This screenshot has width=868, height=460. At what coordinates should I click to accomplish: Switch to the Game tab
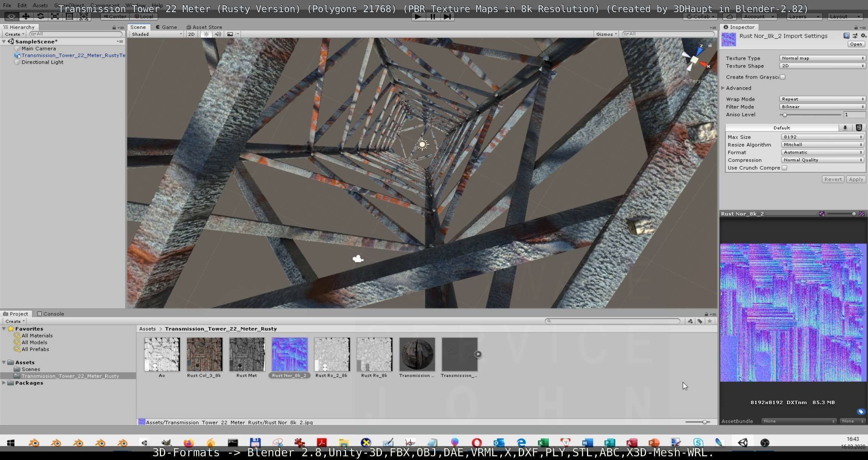(166, 27)
